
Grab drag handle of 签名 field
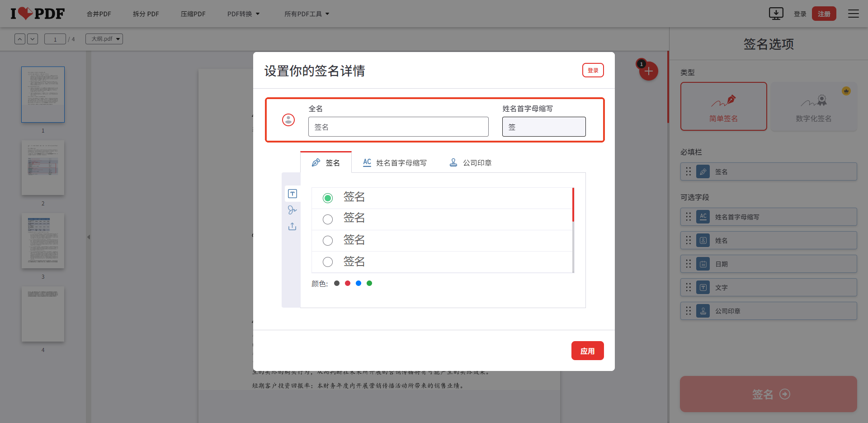click(x=688, y=171)
